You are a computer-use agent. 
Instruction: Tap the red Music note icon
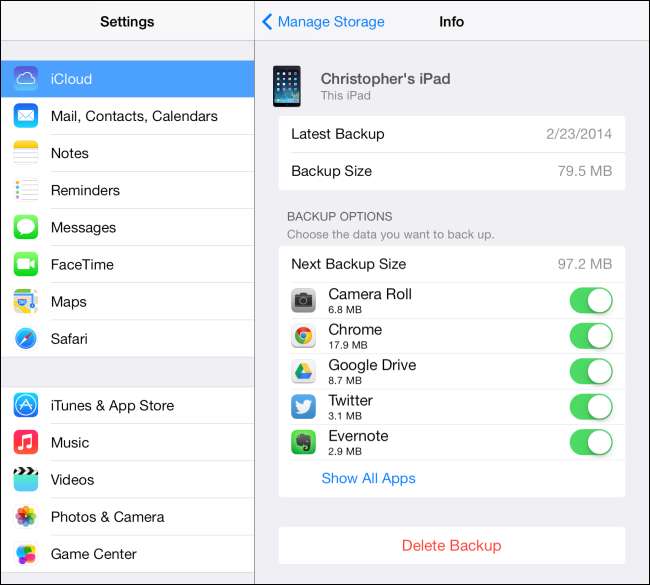coord(26,442)
